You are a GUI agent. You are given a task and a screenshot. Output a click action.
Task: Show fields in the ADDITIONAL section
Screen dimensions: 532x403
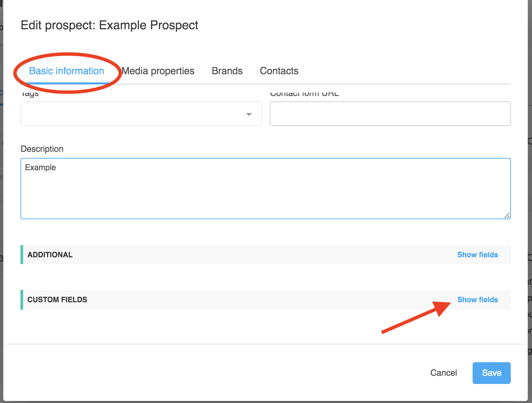pyautogui.click(x=477, y=255)
